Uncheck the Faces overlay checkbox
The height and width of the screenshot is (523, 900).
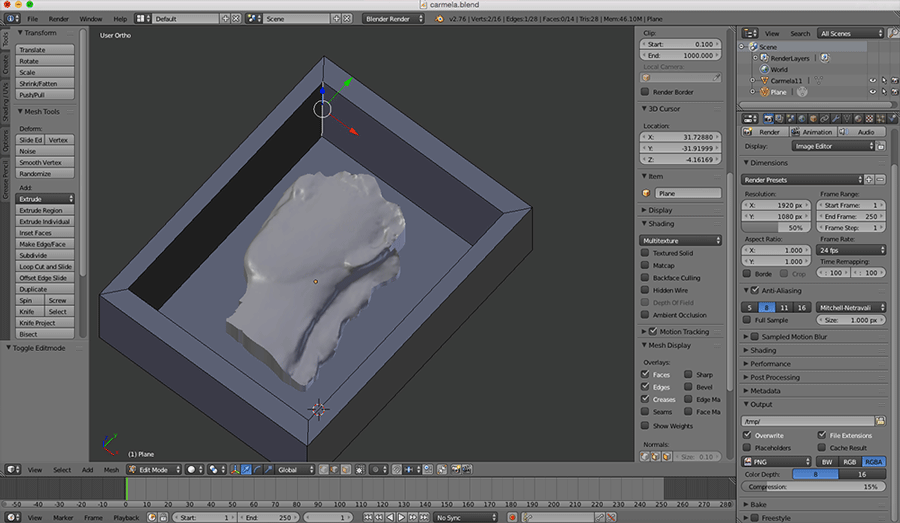pos(645,374)
